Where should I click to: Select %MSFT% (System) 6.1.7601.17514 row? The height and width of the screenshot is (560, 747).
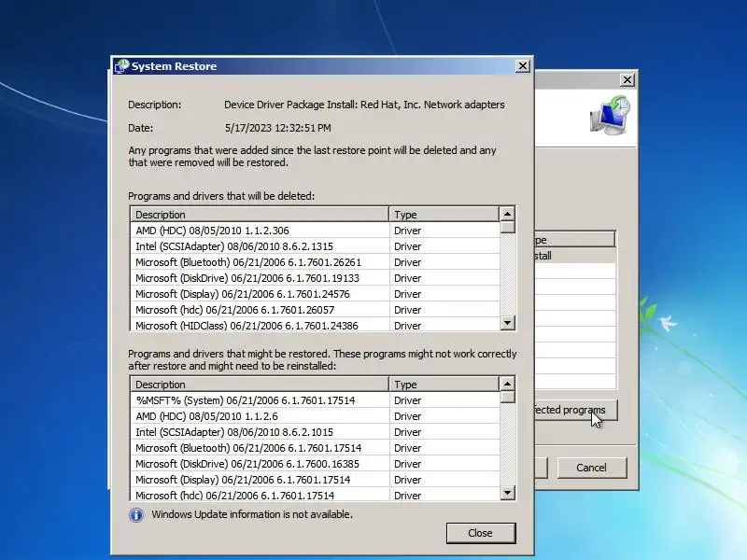pos(315,400)
